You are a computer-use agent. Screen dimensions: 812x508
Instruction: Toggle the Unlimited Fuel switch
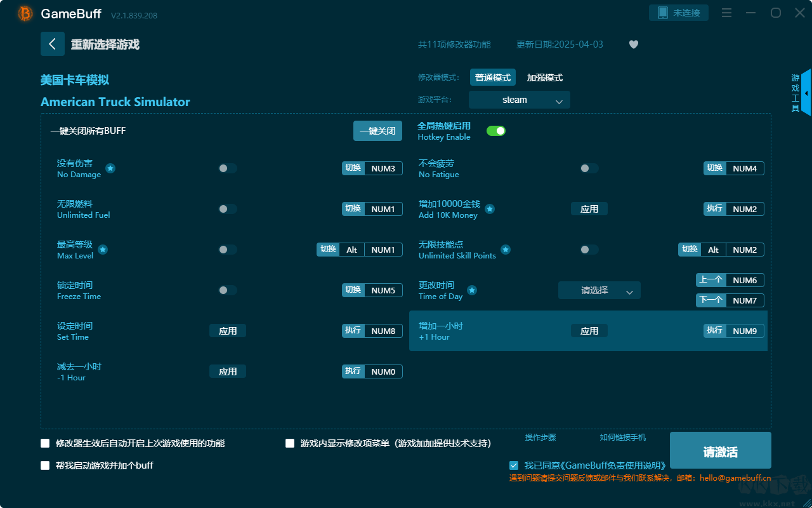pyautogui.click(x=227, y=209)
